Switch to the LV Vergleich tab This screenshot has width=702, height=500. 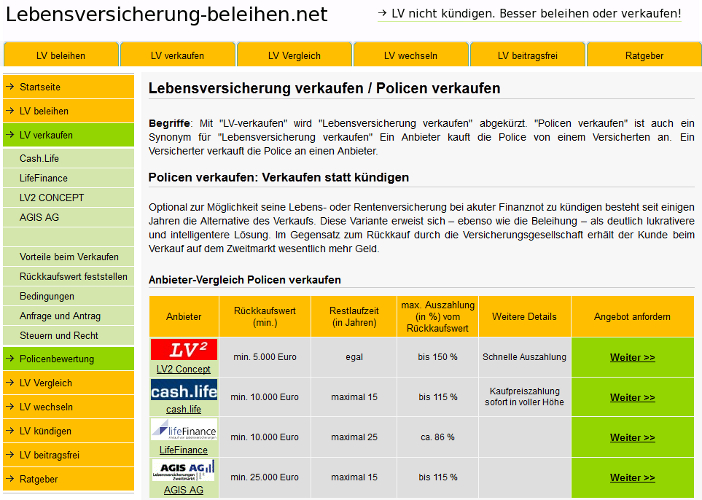[294, 55]
